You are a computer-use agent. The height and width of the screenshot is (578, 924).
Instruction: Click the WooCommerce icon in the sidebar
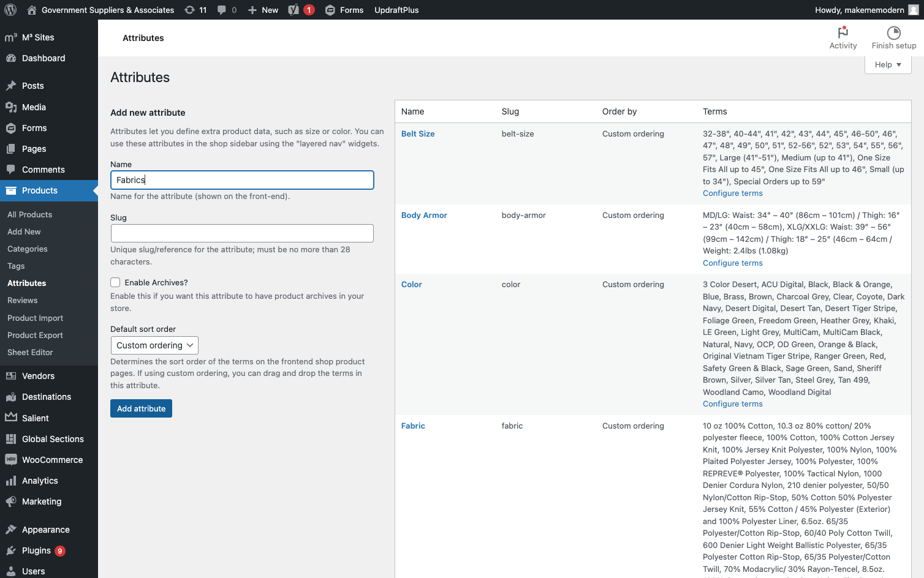(x=11, y=460)
